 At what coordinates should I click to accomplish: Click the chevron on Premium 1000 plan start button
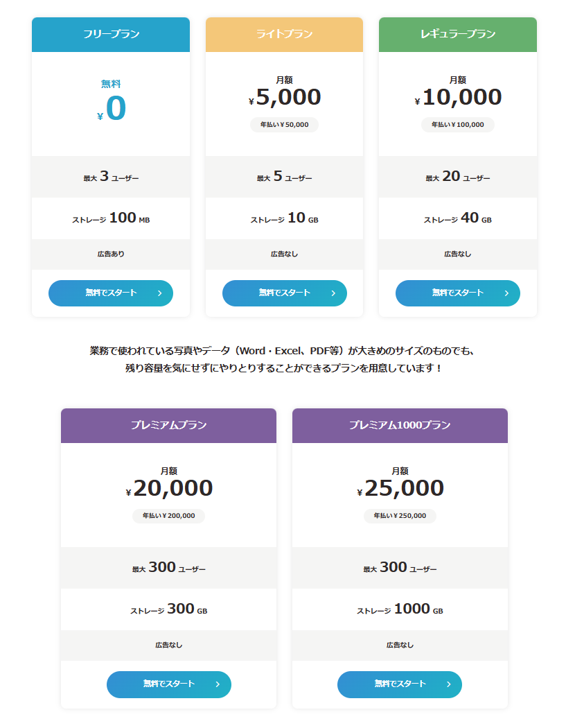click(449, 684)
